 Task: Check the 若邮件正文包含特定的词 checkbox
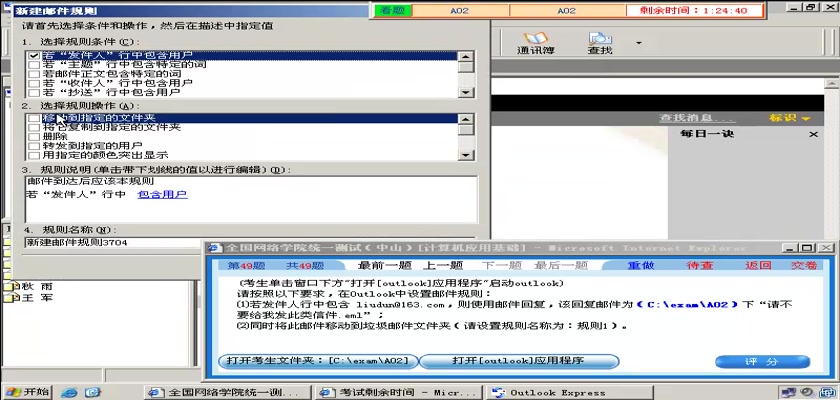[34, 74]
